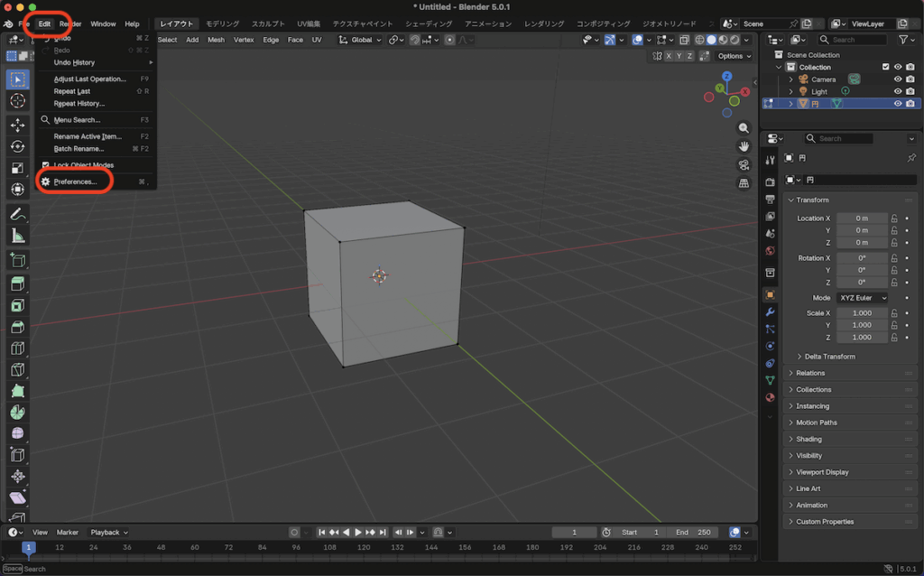Expand the Delta Transform section

point(828,357)
